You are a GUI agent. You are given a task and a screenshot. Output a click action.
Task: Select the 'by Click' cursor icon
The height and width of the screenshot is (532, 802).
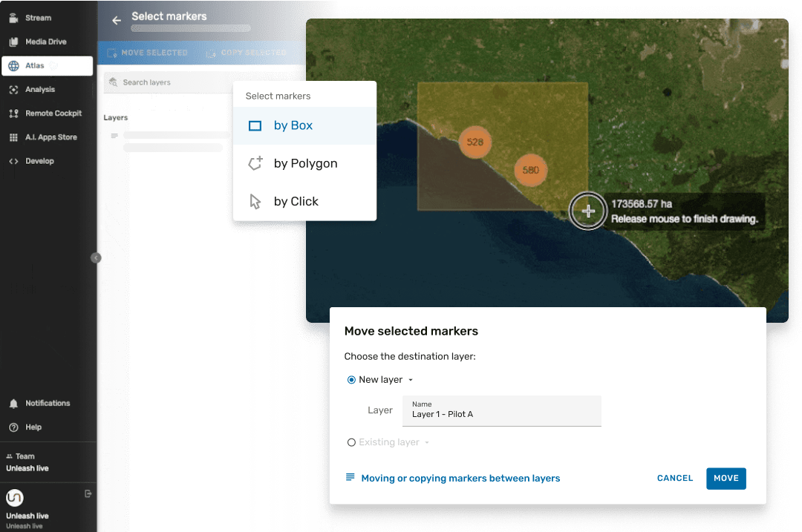255,201
